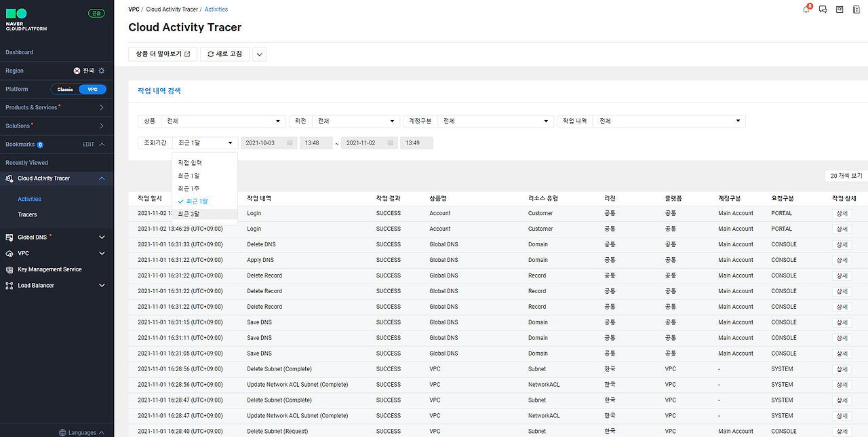Select 직접 입력 from period list
Screen dimensions: 868x437
tap(205, 163)
